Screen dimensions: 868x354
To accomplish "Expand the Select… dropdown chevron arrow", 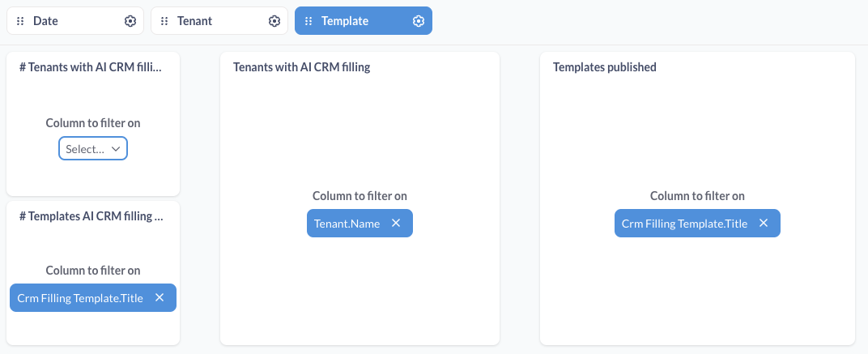I will coord(116,148).
